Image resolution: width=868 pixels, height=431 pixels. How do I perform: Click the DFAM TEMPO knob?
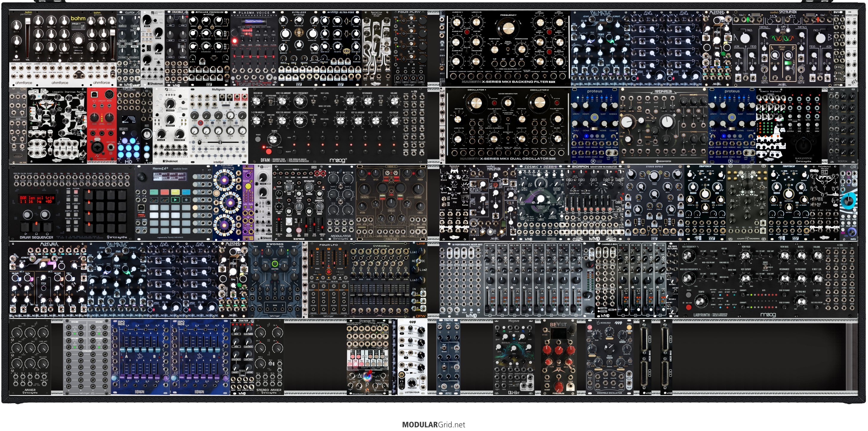pyautogui.click(x=274, y=139)
